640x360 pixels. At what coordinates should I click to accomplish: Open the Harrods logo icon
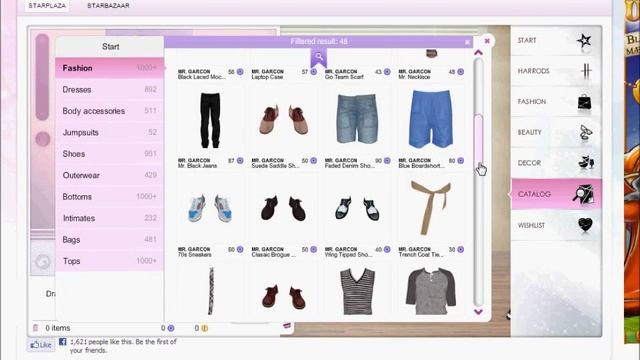[x=586, y=71]
